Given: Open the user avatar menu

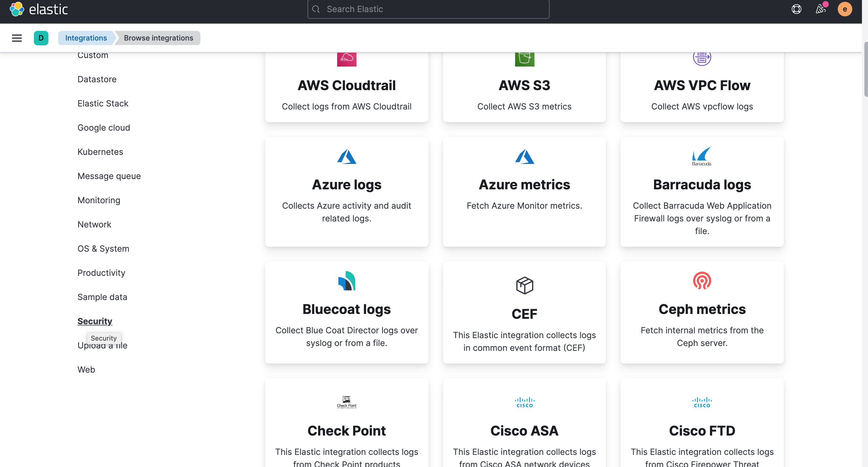Looking at the screenshot, I should pyautogui.click(x=844, y=9).
